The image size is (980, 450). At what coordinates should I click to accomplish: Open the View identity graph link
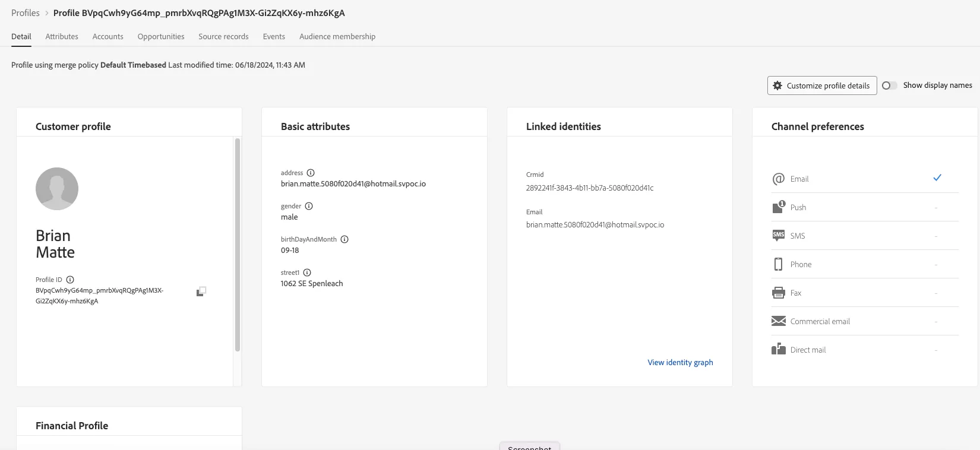(x=680, y=362)
